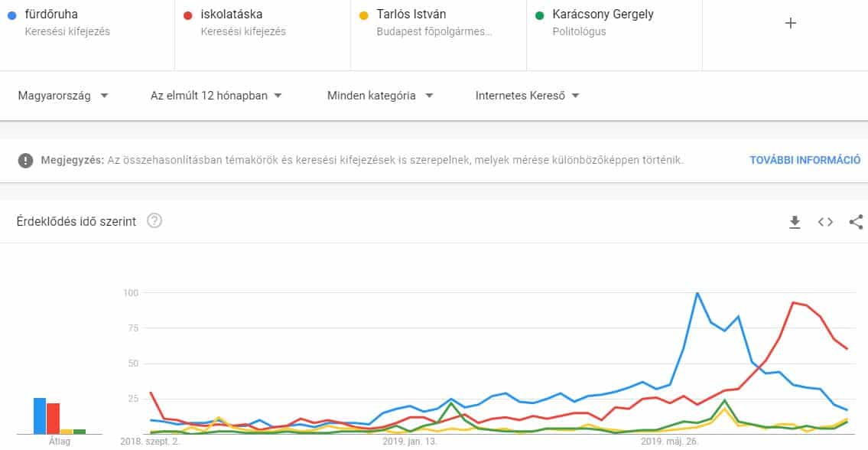Viewport: 868px width, 450px height.
Task: Click blue dot next to fürdőruha
Action: coord(13,15)
